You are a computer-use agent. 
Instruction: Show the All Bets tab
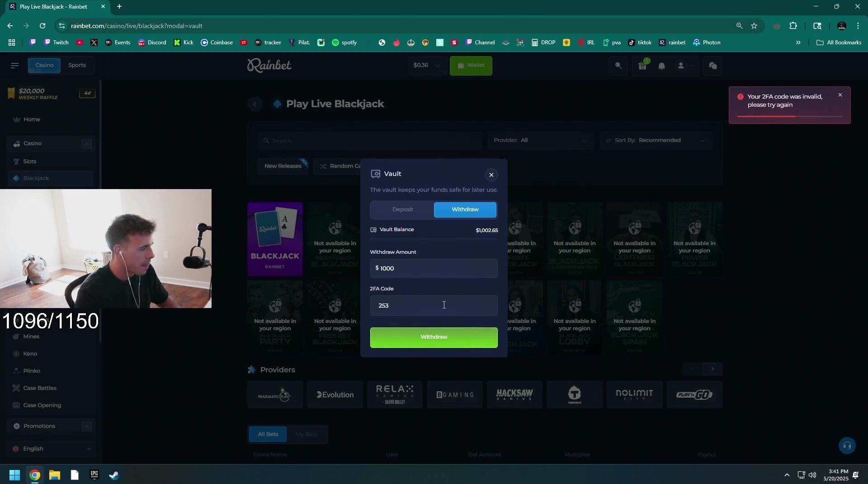pos(268,434)
